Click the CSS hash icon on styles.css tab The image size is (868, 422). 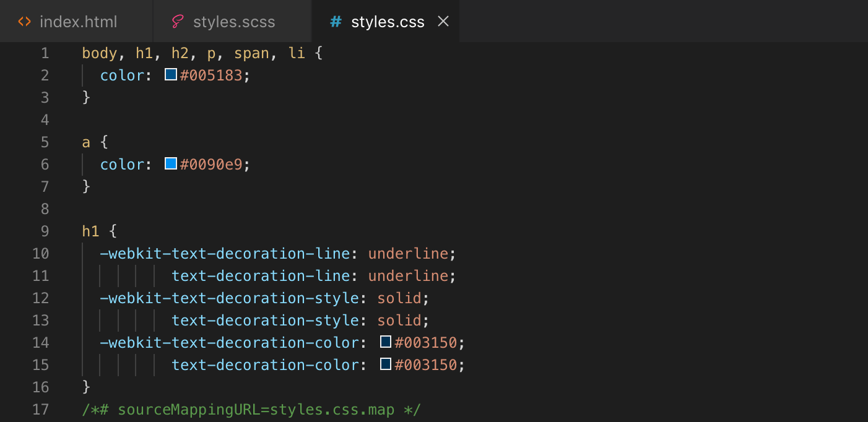click(336, 22)
